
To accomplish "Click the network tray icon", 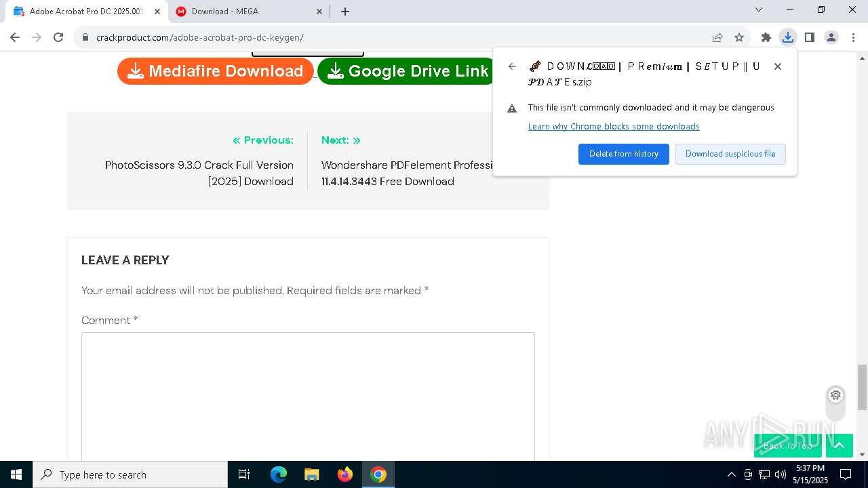I will point(764,474).
